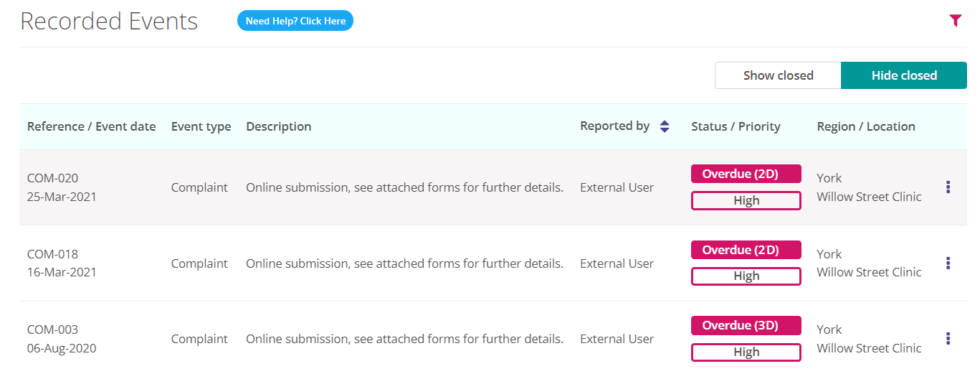The height and width of the screenshot is (374, 980).
Task: Open the filter funnel icon
Action: 955,21
